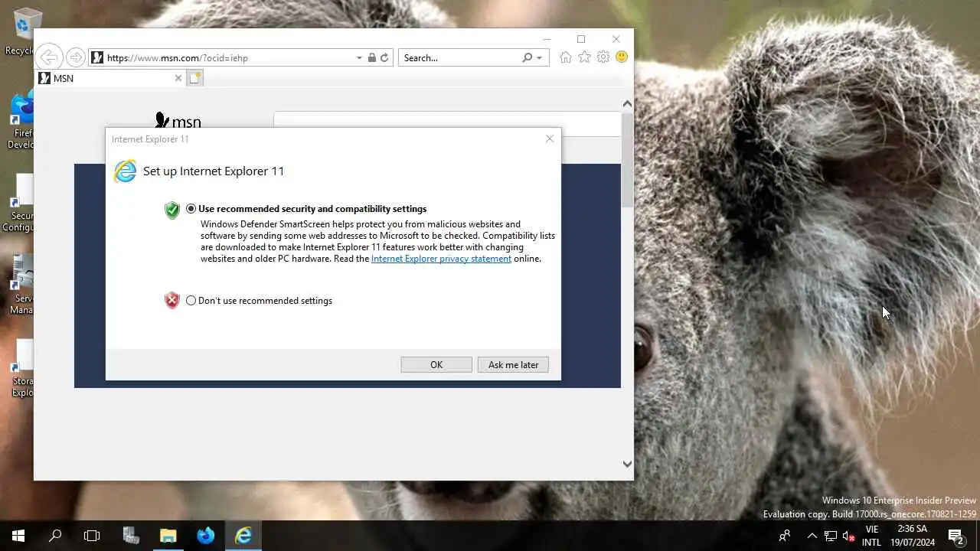This screenshot has width=980, height=551.
Task: Click the Internet Explorer taskbar icon
Action: tap(243, 536)
